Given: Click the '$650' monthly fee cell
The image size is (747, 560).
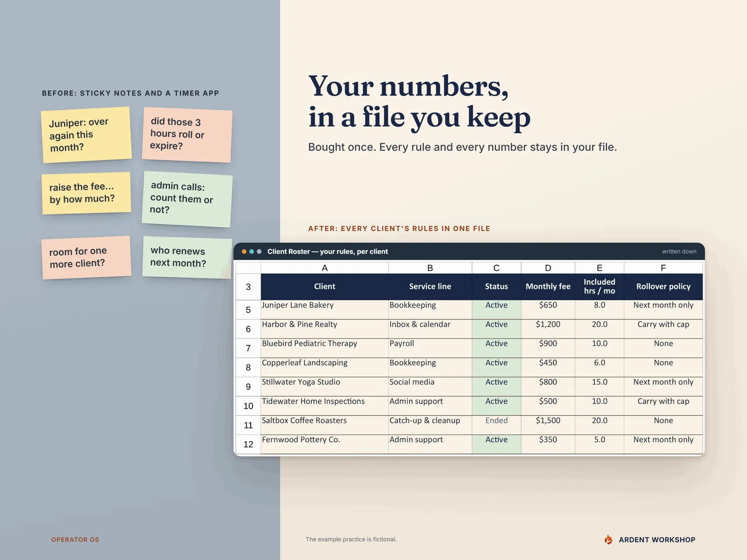Looking at the screenshot, I should 548,309.
